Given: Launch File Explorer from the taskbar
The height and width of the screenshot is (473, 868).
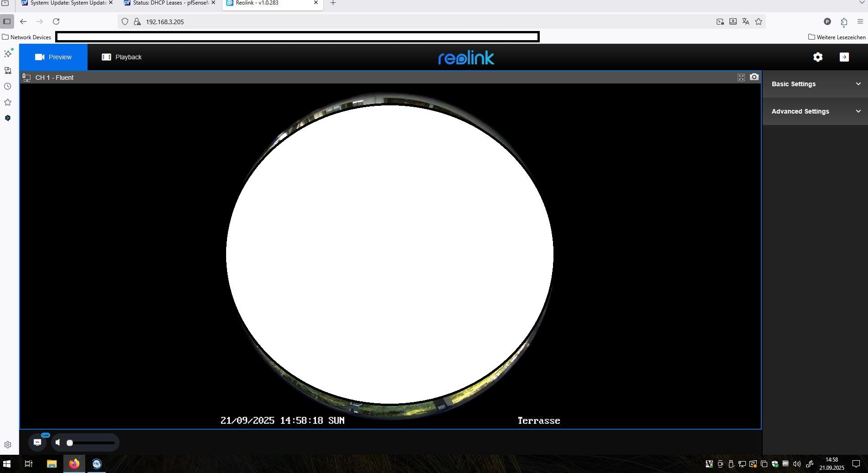Looking at the screenshot, I should tap(52, 464).
